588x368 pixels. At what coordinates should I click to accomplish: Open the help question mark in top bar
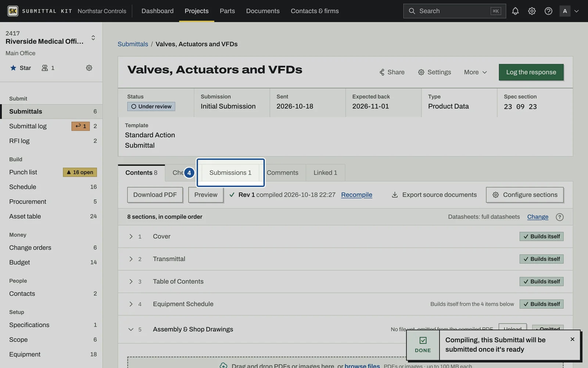[548, 11]
